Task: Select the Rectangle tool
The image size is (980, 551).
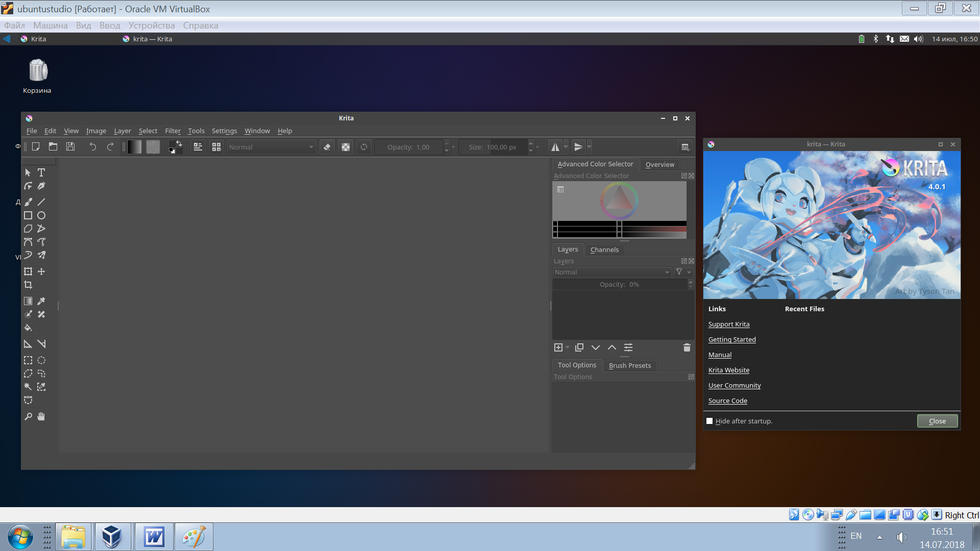Action: tap(28, 215)
